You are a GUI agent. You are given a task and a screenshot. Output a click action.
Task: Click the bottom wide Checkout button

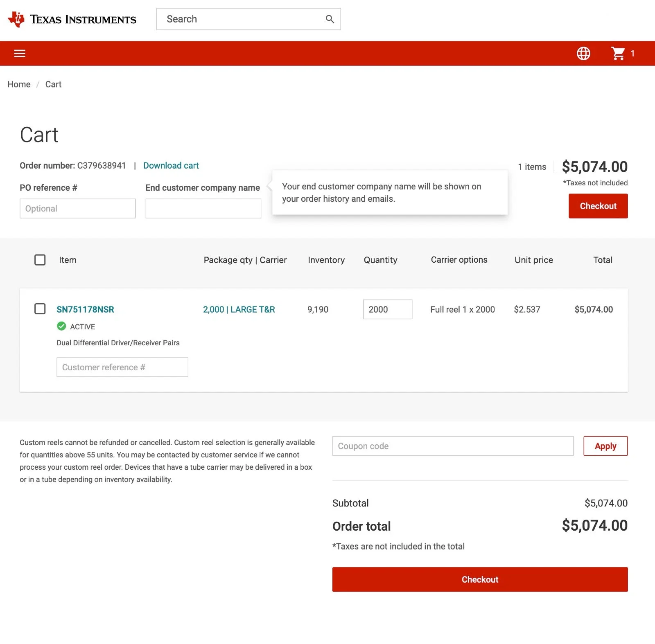480,579
